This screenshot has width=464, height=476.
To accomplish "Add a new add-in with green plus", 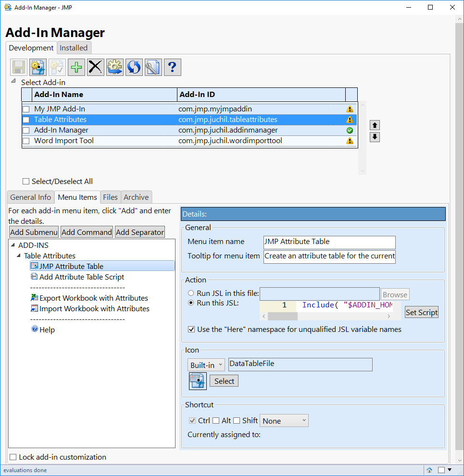I will [76, 67].
